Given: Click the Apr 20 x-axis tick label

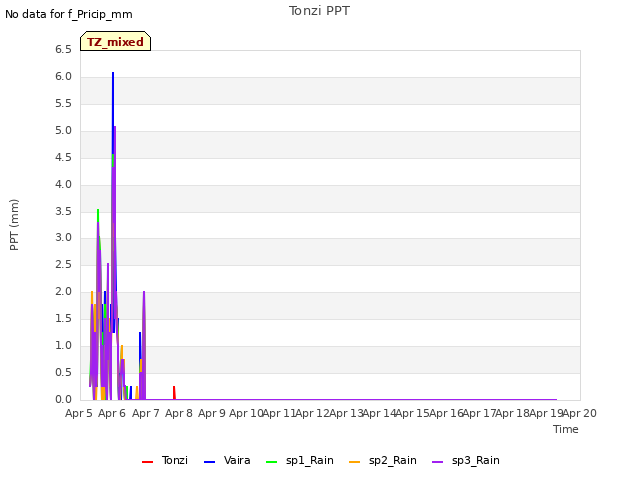Looking at the screenshot, I should click(x=580, y=413).
